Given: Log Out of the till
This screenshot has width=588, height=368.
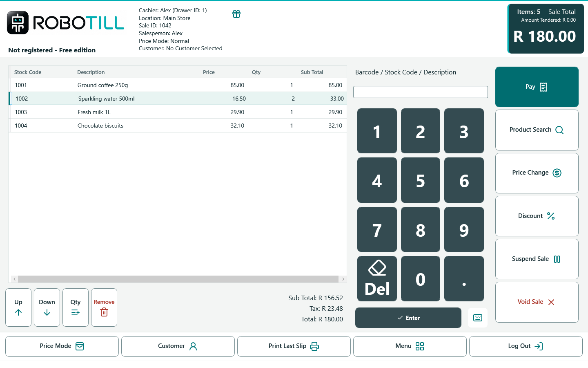Looking at the screenshot, I should pyautogui.click(x=526, y=346).
